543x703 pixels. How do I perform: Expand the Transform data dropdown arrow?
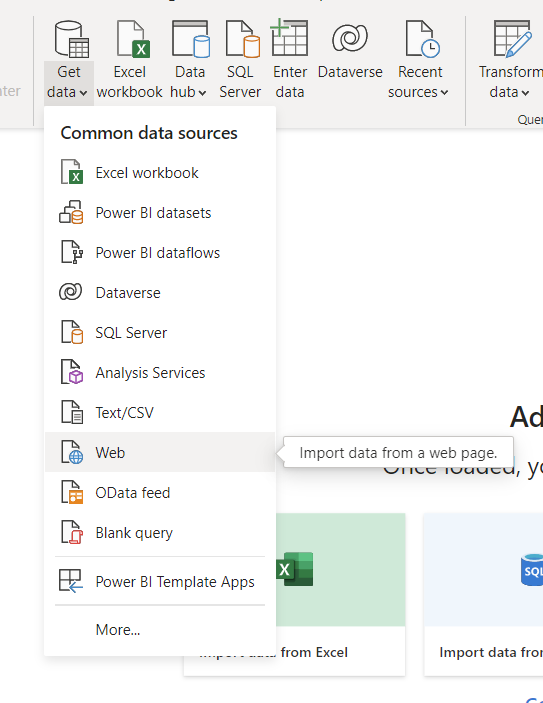(x=525, y=93)
